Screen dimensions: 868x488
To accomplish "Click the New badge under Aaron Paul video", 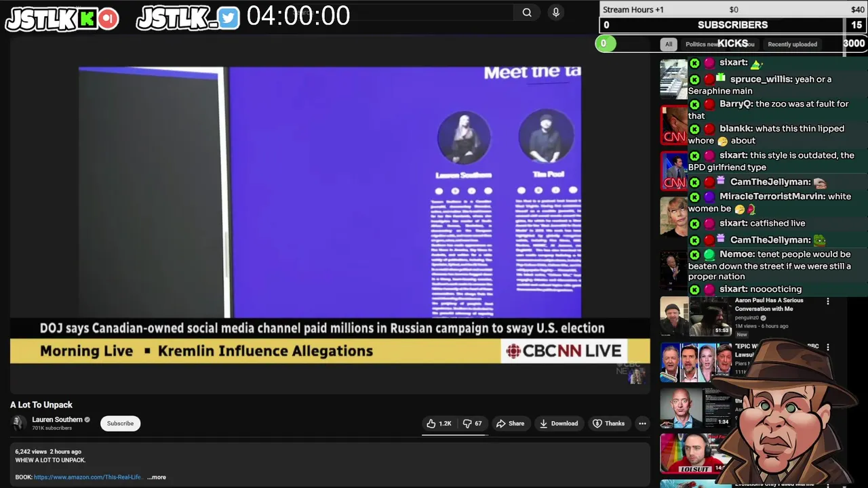I will [742, 334].
